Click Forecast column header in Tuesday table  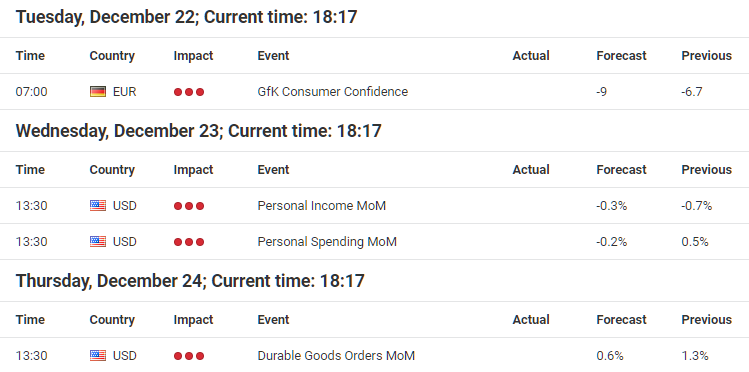coord(621,56)
